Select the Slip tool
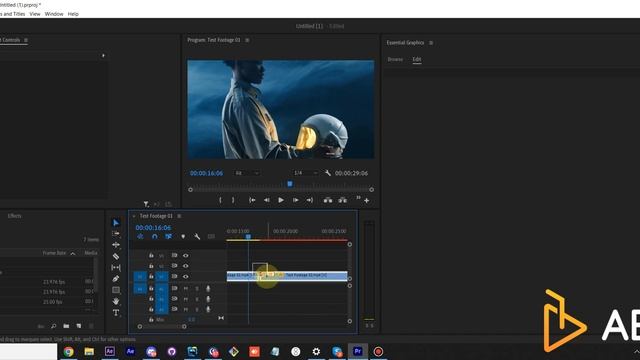Viewport: 640px width, 360px height. click(116, 268)
